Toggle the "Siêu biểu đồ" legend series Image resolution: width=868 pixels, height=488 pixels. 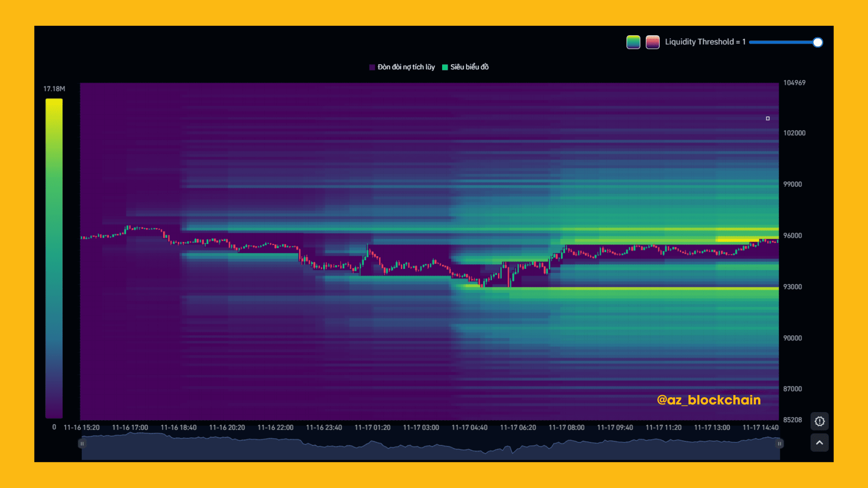click(x=469, y=67)
